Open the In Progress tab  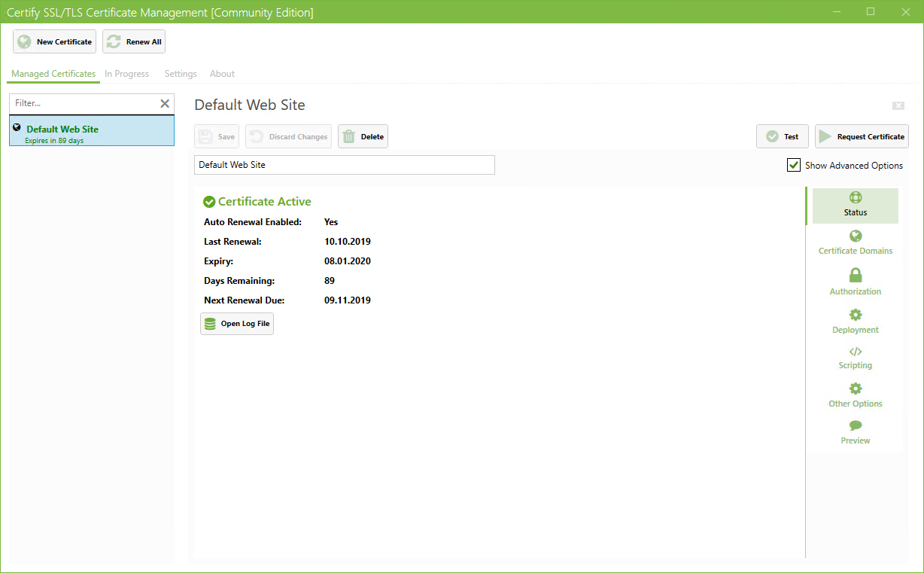(x=126, y=74)
